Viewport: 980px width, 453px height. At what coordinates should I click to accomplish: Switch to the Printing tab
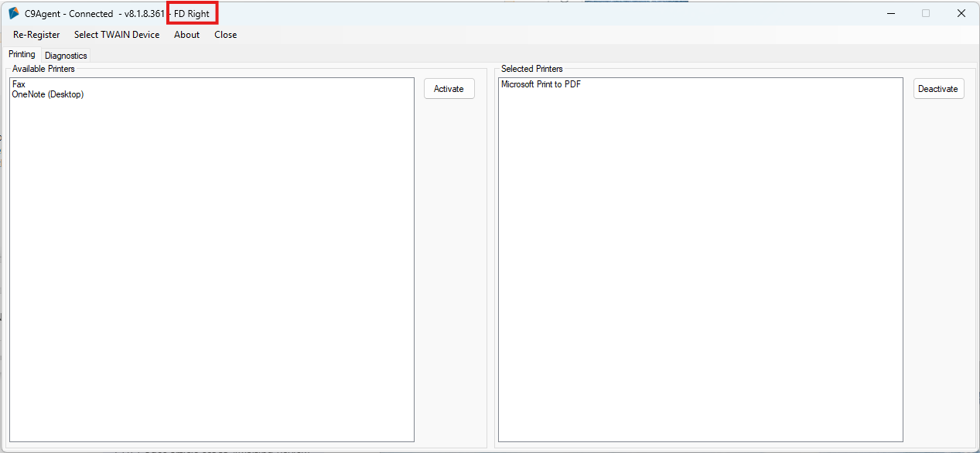22,54
